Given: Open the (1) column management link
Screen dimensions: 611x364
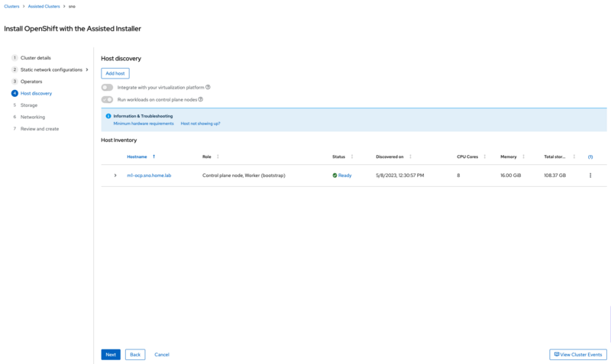Looking at the screenshot, I should pos(590,157).
